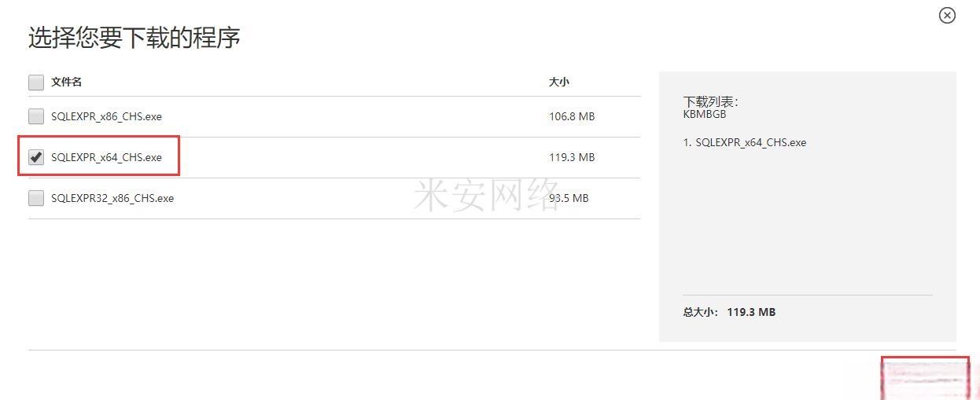Click the 大小 column header

coord(558,82)
